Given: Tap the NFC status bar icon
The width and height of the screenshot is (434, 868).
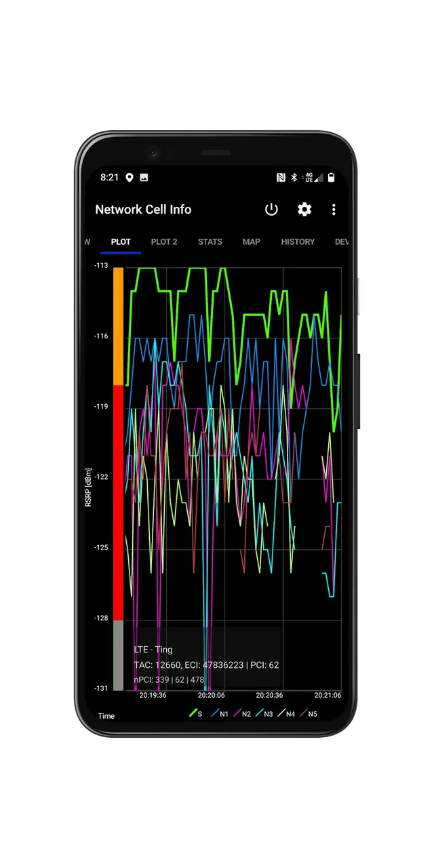Looking at the screenshot, I should tap(281, 178).
